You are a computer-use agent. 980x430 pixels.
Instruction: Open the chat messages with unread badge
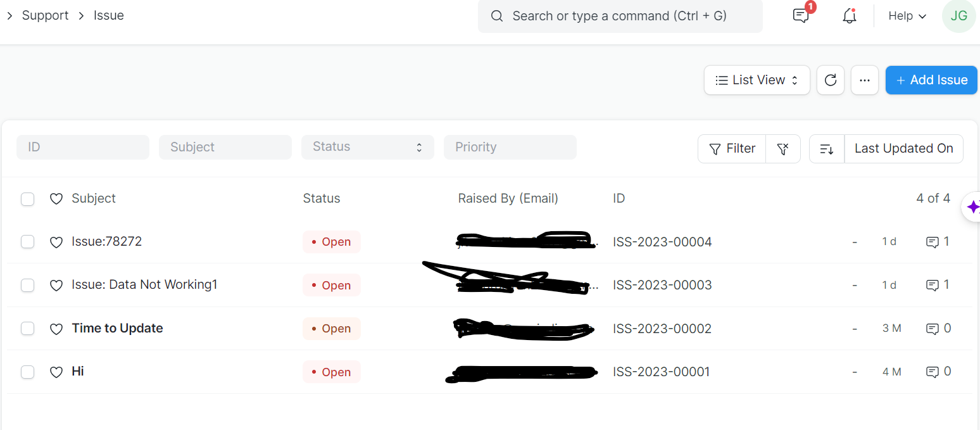point(800,16)
